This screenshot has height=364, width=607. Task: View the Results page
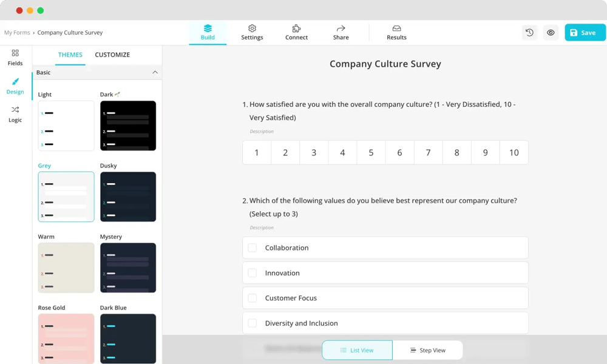point(396,32)
